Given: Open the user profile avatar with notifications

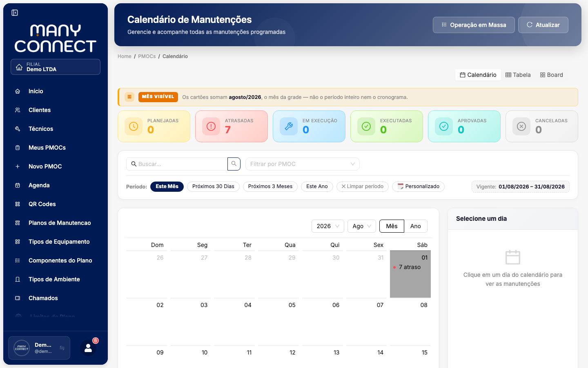Looking at the screenshot, I should [x=88, y=348].
